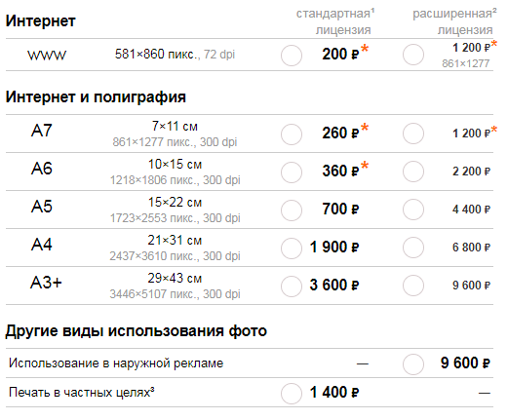Choose extended license A7 for 1 200 ₽
508x420 pixels.
413,134
